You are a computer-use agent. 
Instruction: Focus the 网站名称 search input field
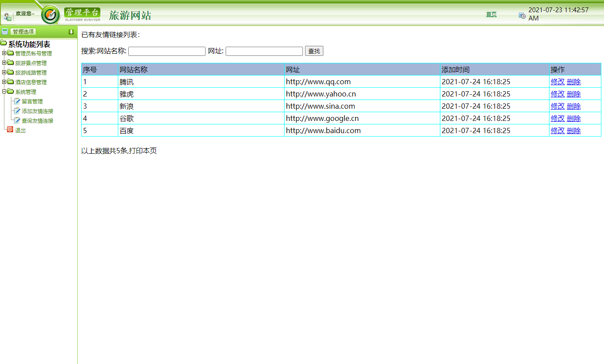tap(167, 51)
